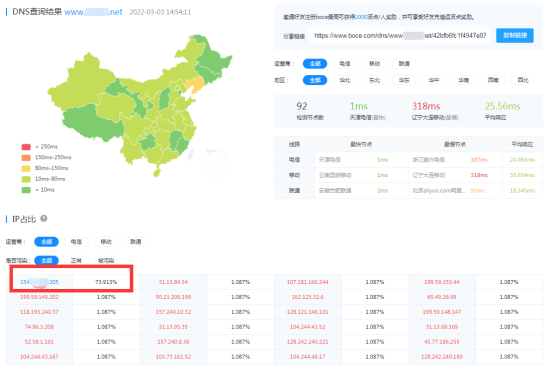554x379 pixels.
Task: Select 全部 in the top 运营商 filter
Action: coord(315,64)
